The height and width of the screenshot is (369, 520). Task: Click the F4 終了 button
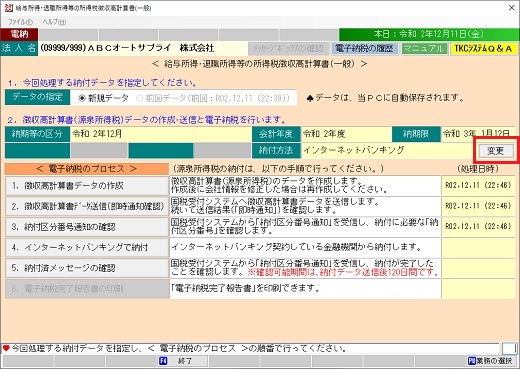(x=182, y=361)
